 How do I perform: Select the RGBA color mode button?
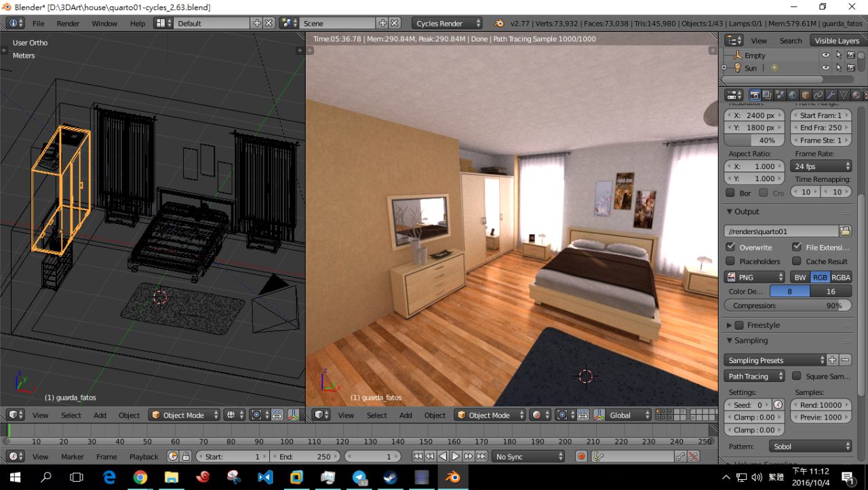[841, 277]
